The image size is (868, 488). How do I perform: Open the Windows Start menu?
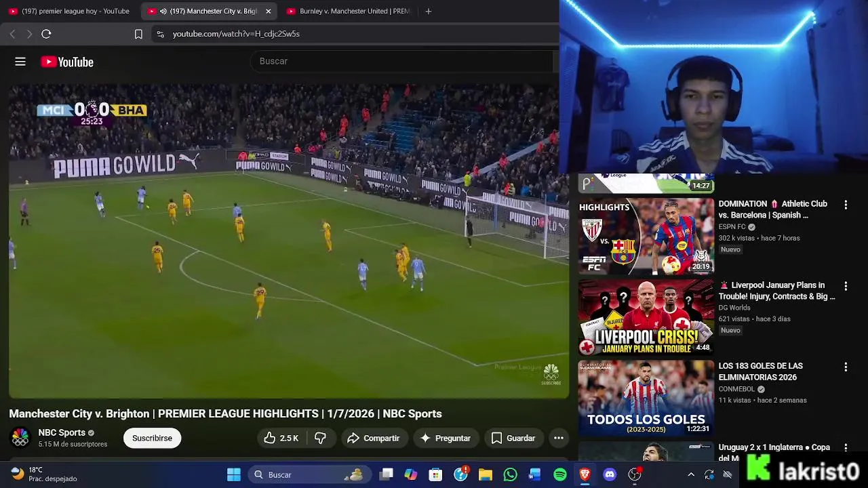click(x=234, y=474)
